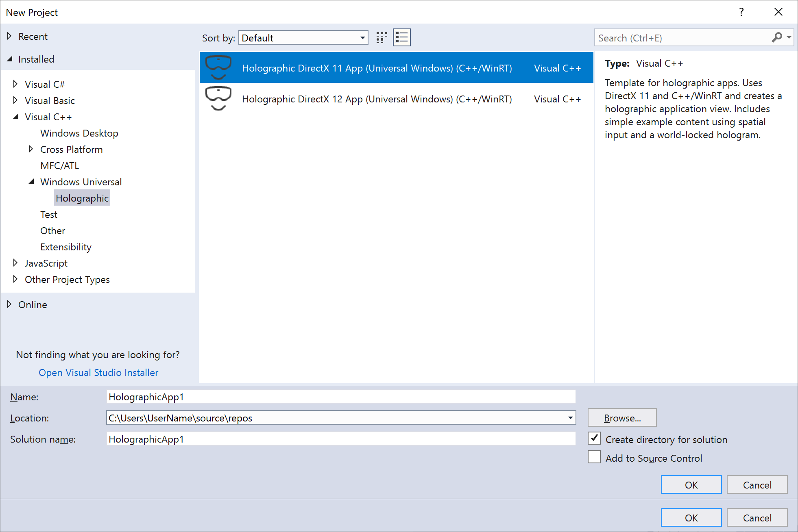Enable Add to Source Control checkbox
This screenshot has height=532, width=798.
(595, 458)
